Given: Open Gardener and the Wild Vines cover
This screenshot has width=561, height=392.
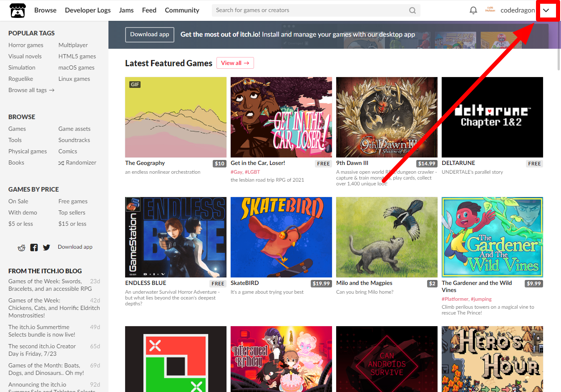Looking at the screenshot, I should 492,237.
